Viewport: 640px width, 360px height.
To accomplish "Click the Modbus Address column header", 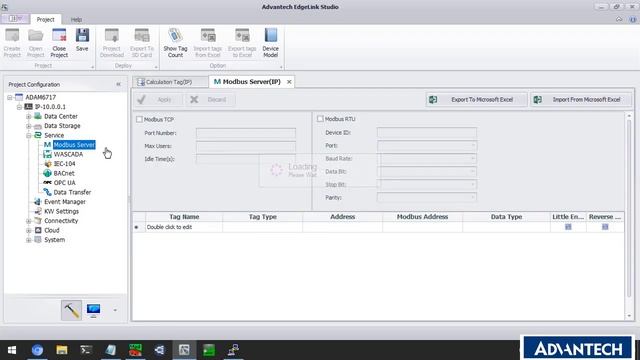I will click(x=422, y=217).
